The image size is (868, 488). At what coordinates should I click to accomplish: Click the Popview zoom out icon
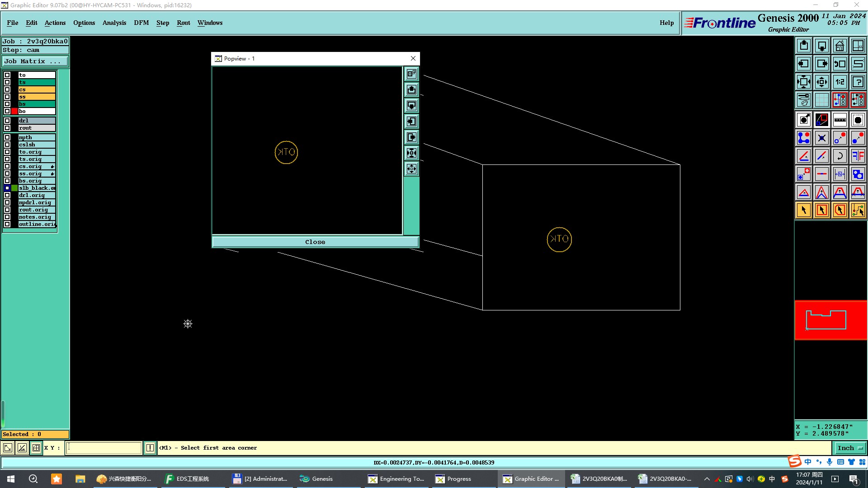[x=411, y=169]
